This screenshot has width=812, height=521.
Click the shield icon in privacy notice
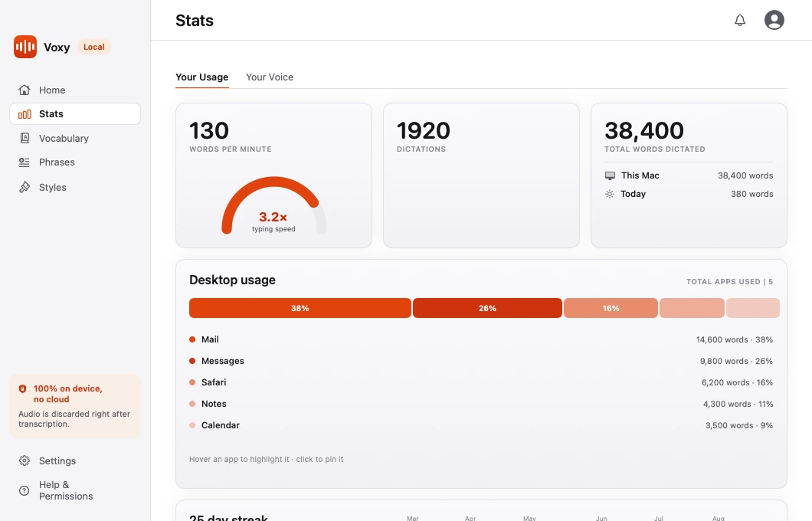22,388
